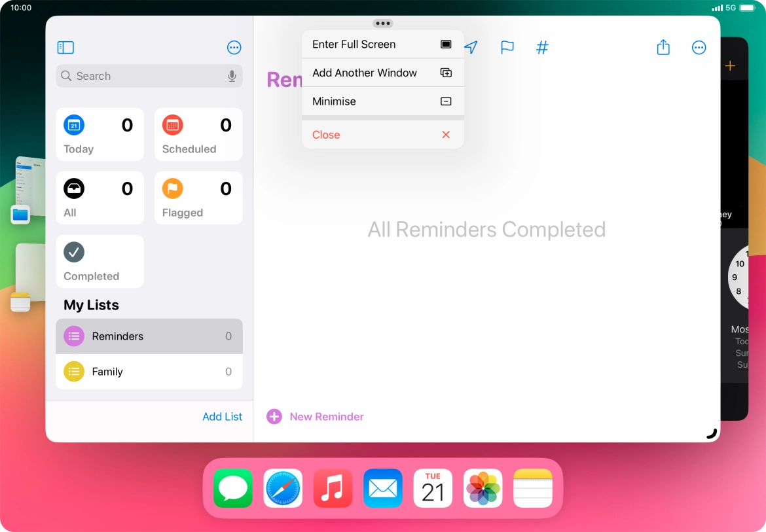
Task: Open Safari from the dock
Action: tap(283, 488)
